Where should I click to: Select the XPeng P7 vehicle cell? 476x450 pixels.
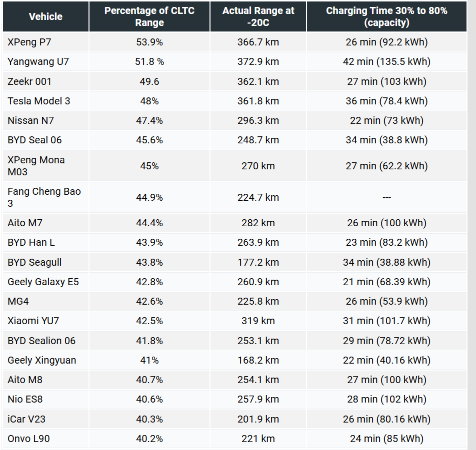[28, 42]
